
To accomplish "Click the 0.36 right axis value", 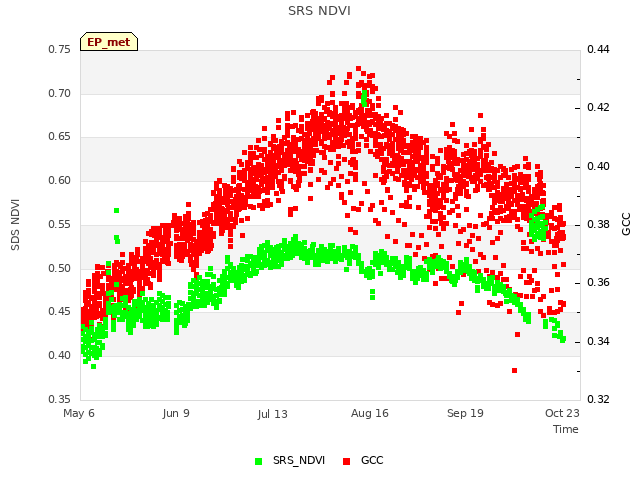I will [598, 282].
